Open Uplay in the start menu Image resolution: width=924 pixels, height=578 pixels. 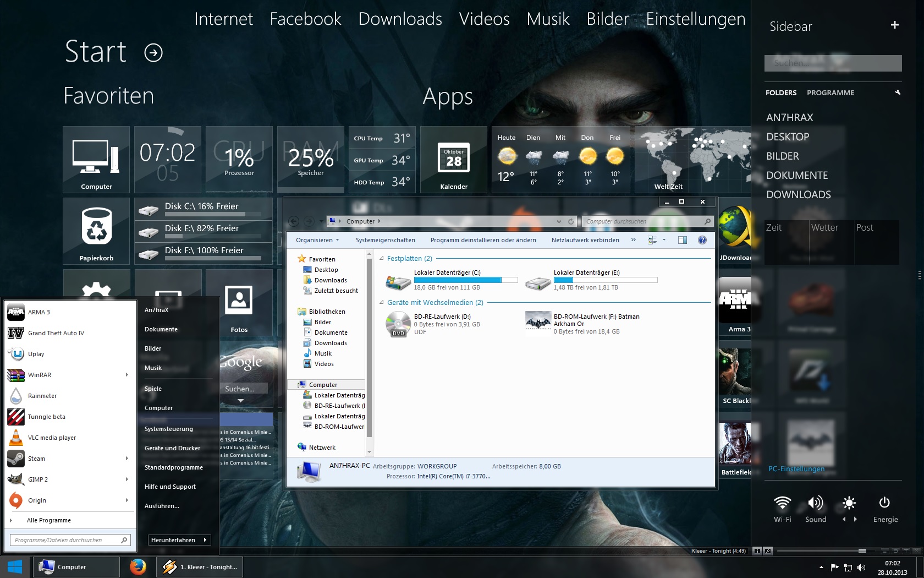coord(70,354)
